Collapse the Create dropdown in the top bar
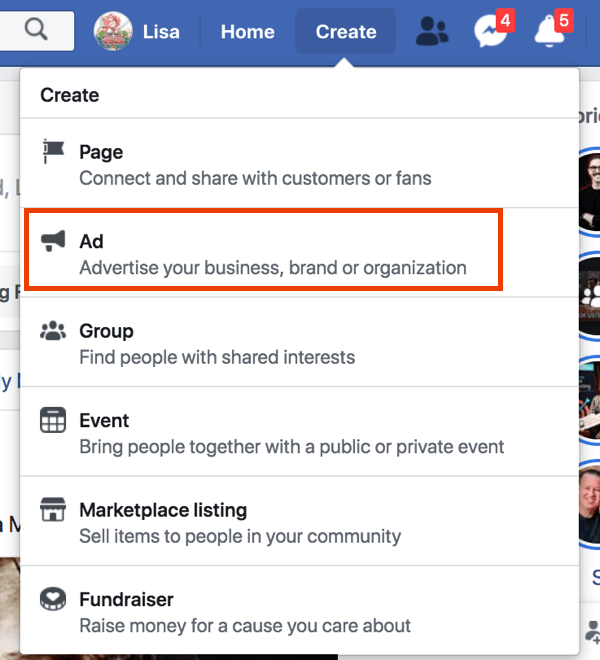 [x=346, y=32]
